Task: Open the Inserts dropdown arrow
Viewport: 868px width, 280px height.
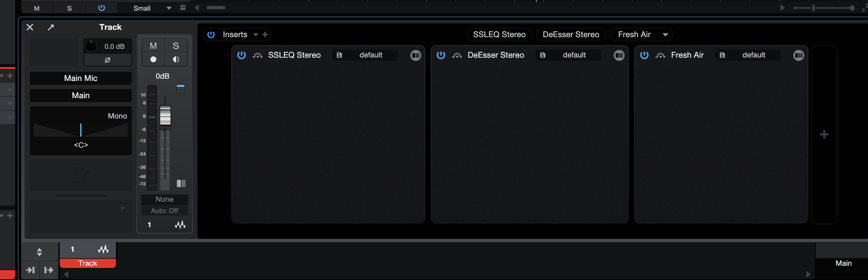Action: [x=256, y=35]
